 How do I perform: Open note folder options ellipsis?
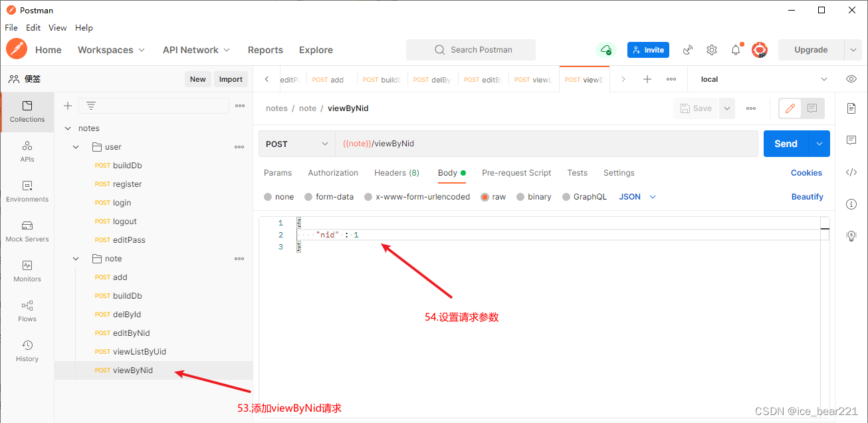click(239, 259)
